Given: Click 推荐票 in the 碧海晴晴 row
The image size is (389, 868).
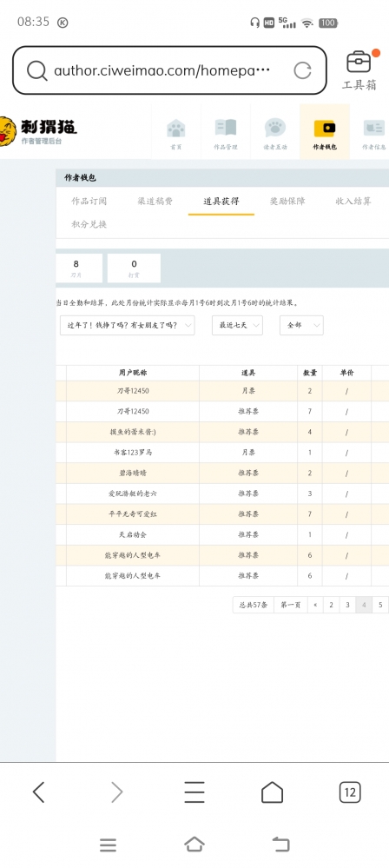Looking at the screenshot, I should 248,474.
